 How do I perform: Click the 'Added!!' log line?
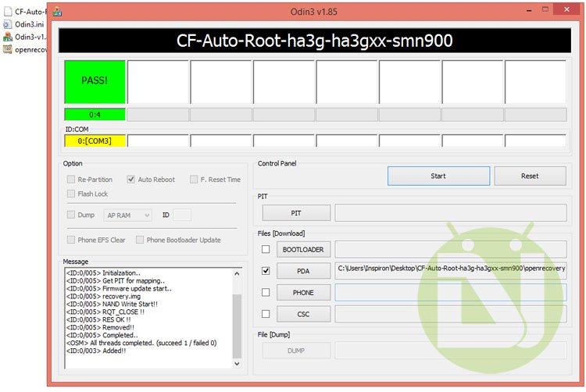[x=96, y=351]
